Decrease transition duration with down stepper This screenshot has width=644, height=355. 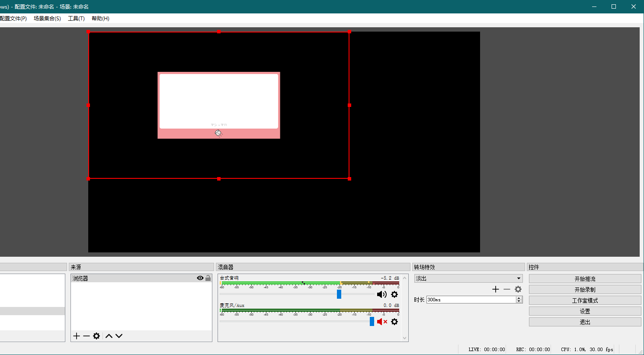(x=519, y=301)
